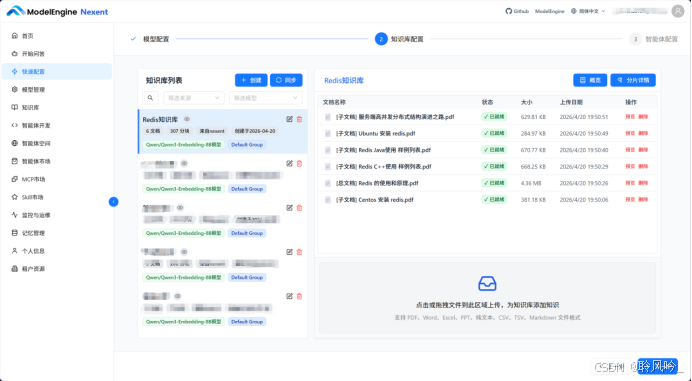Click file icon of Redis Java使用 样例列表.pdf

coord(327,150)
